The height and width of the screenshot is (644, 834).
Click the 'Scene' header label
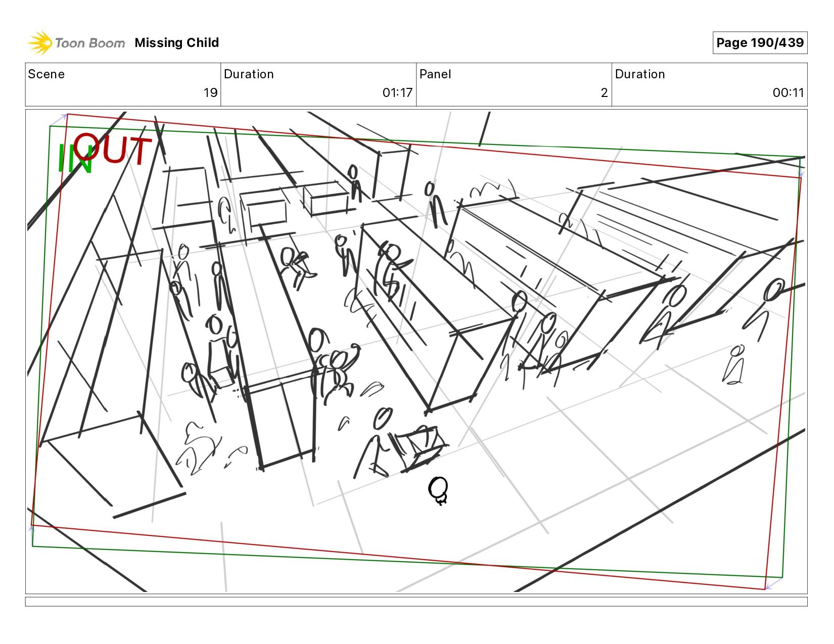point(47,74)
